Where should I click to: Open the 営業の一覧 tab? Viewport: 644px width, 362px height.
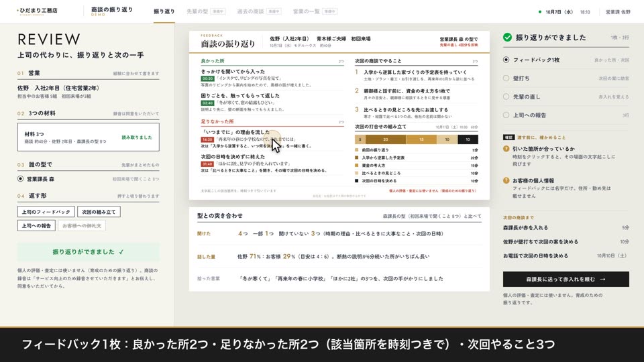[315, 11]
